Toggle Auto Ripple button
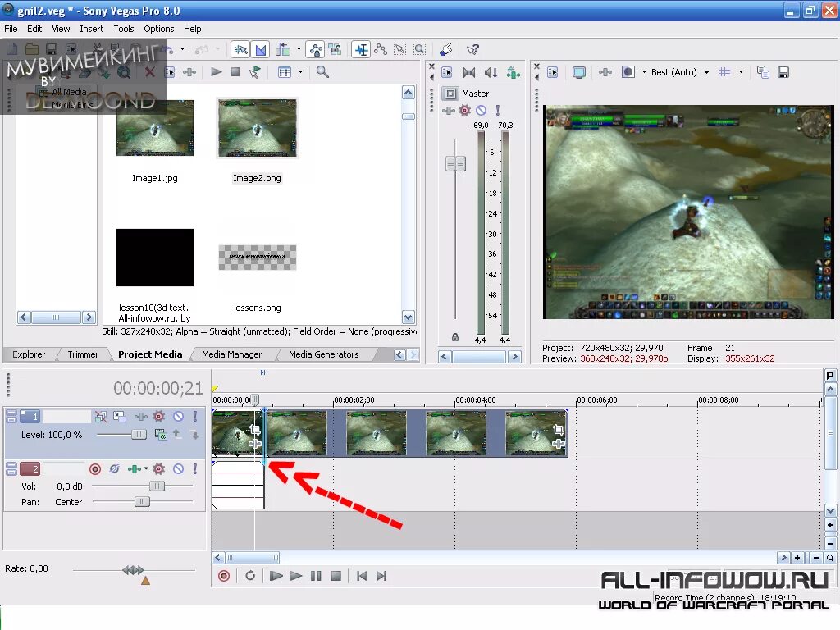840x630 pixels. pyautogui.click(x=283, y=50)
